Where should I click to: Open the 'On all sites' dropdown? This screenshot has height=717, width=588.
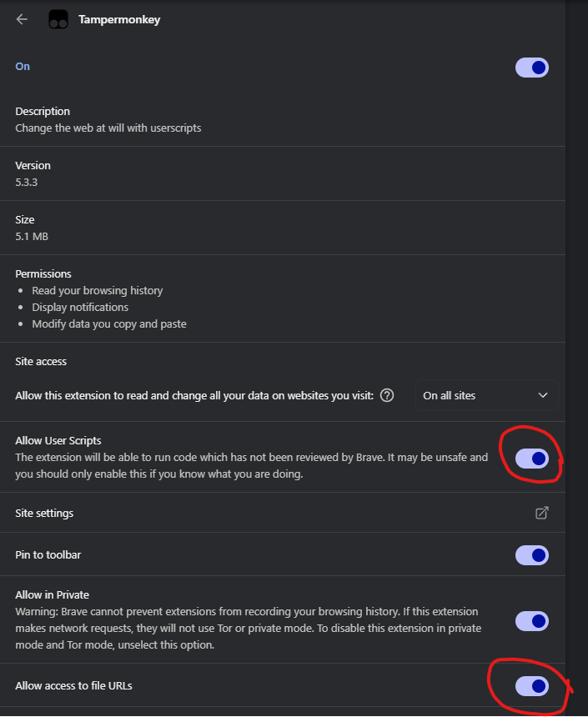(486, 395)
